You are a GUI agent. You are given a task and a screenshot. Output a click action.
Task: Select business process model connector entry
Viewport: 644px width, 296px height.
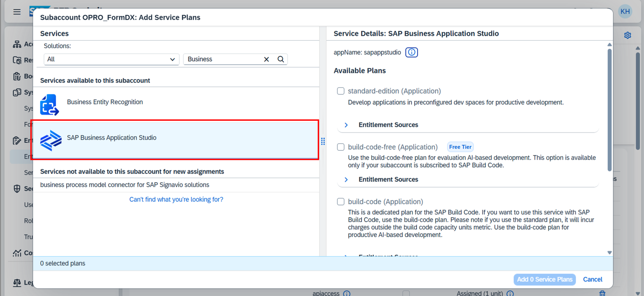pos(124,185)
